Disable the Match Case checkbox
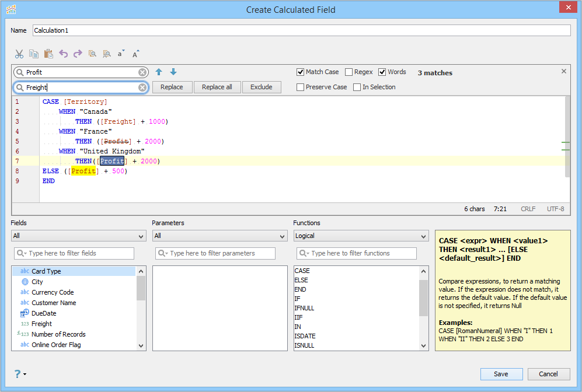The width and height of the screenshot is (582, 392). [300, 72]
